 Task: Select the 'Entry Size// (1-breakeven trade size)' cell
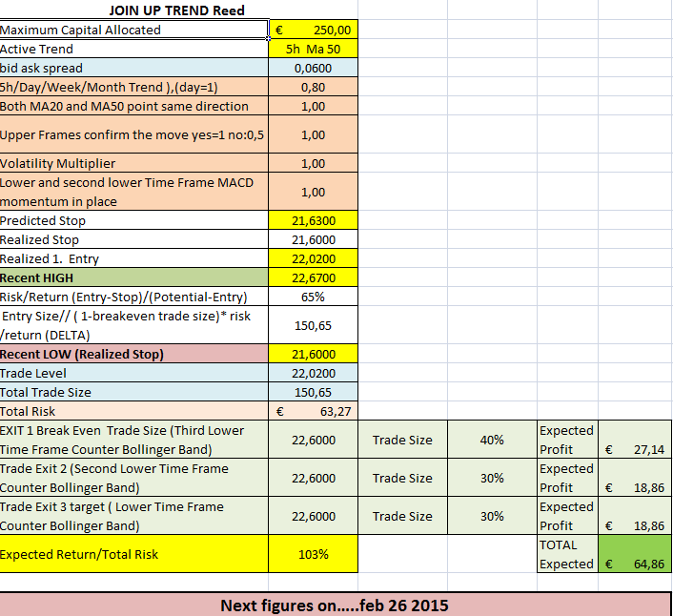click(133, 325)
